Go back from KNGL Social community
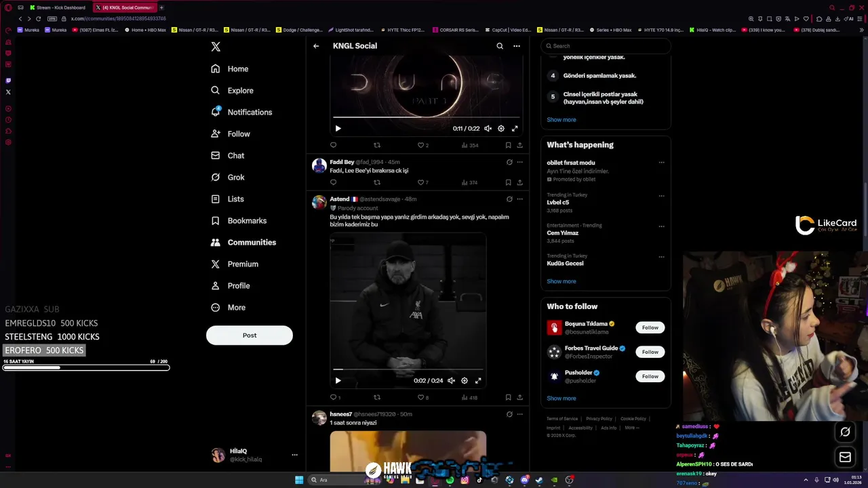The image size is (868, 488). (x=316, y=46)
